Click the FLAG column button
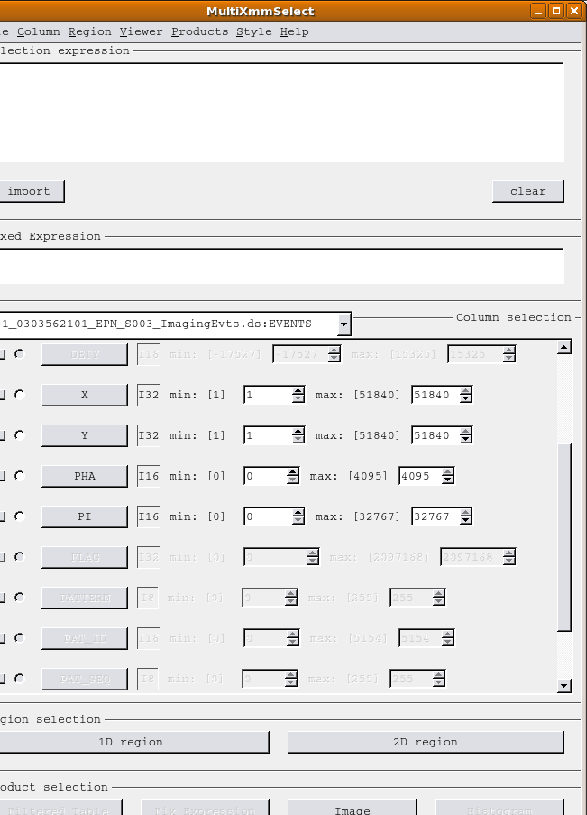Image resolution: width=587 pixels, height=815 pixels. (x=84, y=557)
